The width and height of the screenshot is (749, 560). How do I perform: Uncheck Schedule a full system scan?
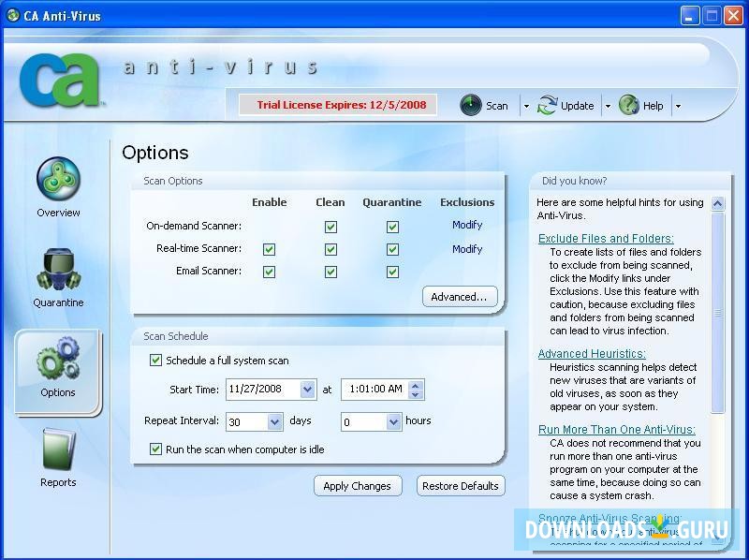coord(155,360)
